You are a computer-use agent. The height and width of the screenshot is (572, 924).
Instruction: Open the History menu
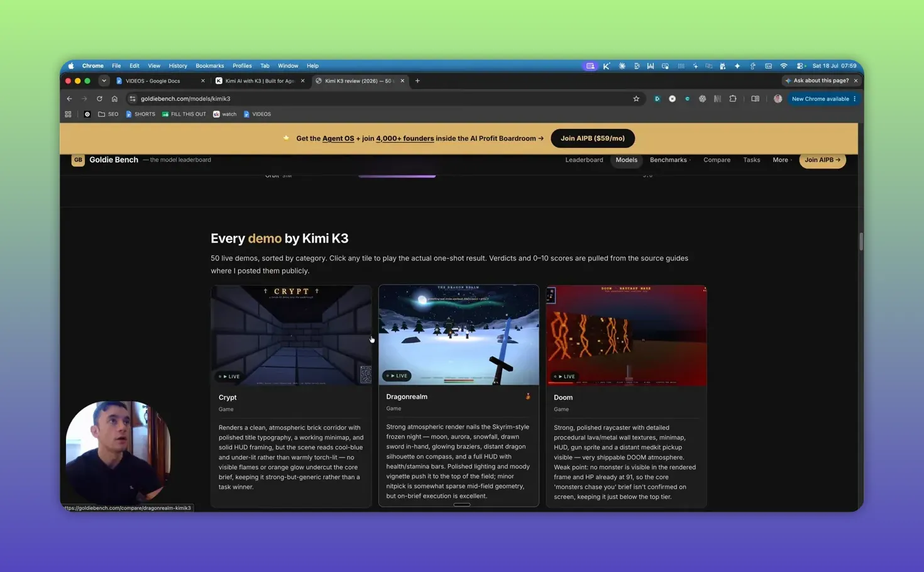coord(178,65)
